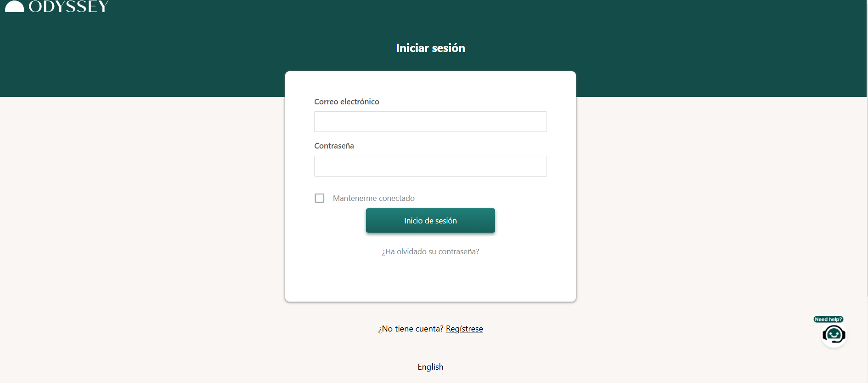Click the Odyssey semicircle logo icon
Screen dimensions: 868x383
[14, 6]
